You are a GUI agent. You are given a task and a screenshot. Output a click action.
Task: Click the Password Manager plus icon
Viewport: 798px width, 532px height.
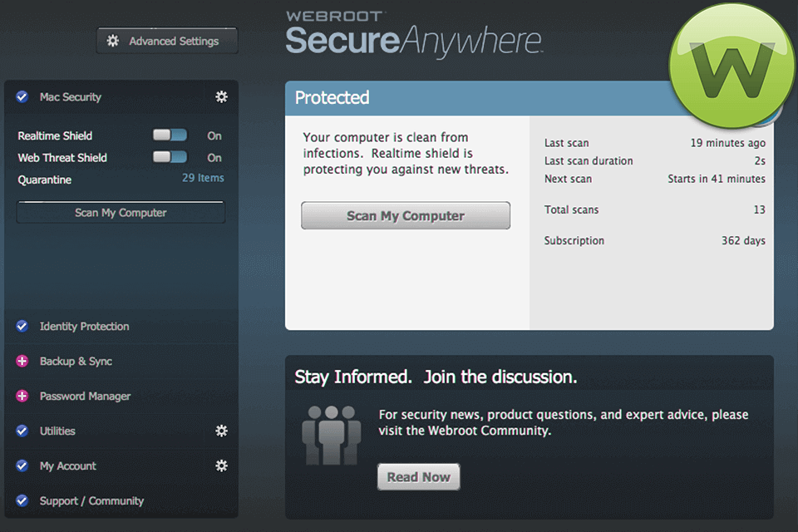click(22, 396)
